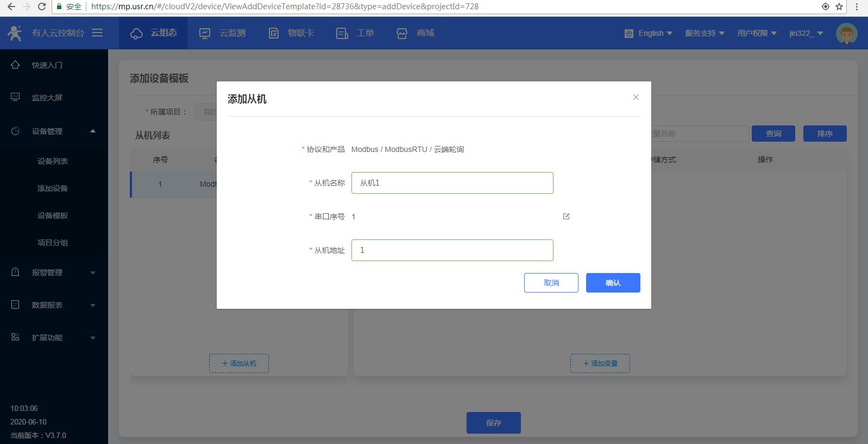Click the browser reload icon
The width and height of the screenshot is (868, 444).
[42, 7]
